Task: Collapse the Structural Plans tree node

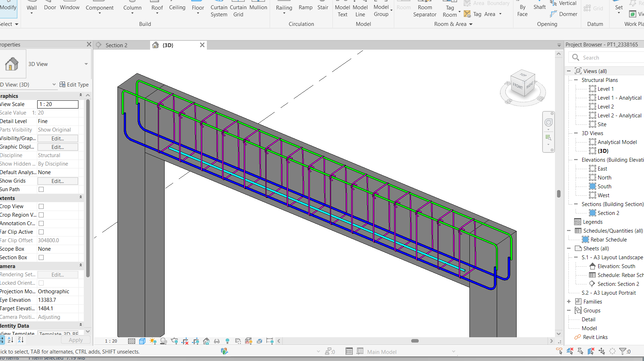Action: click(x=576, y=80)
